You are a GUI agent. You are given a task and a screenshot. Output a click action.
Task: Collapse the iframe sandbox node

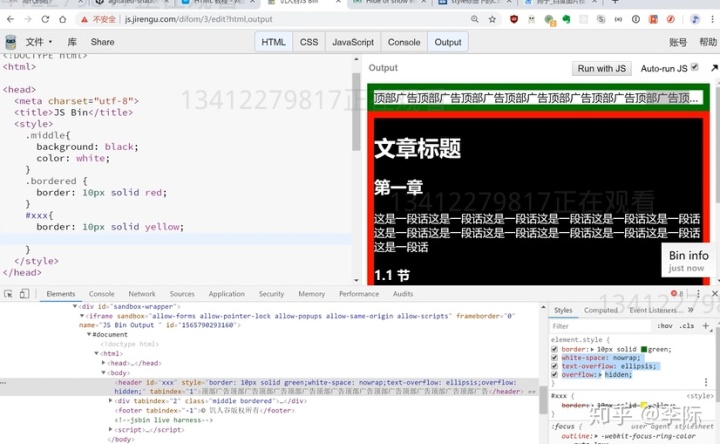point(82,316)
